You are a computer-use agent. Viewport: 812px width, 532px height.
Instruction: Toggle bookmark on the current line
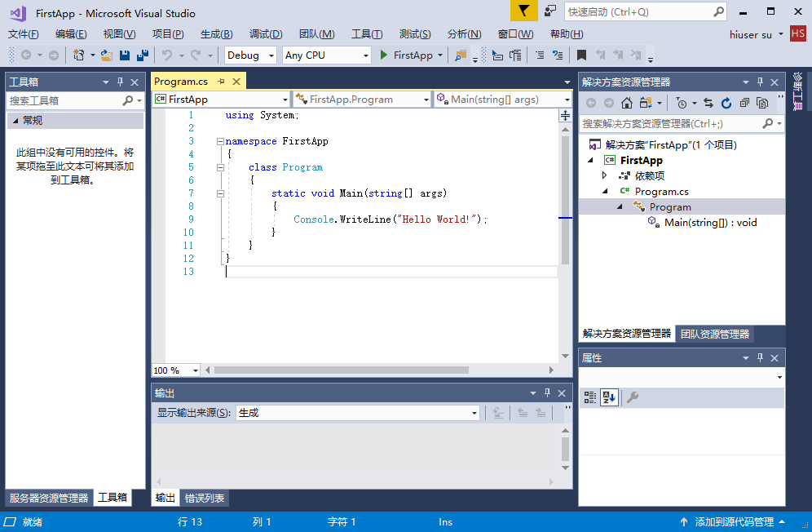(x=581, y=55)
